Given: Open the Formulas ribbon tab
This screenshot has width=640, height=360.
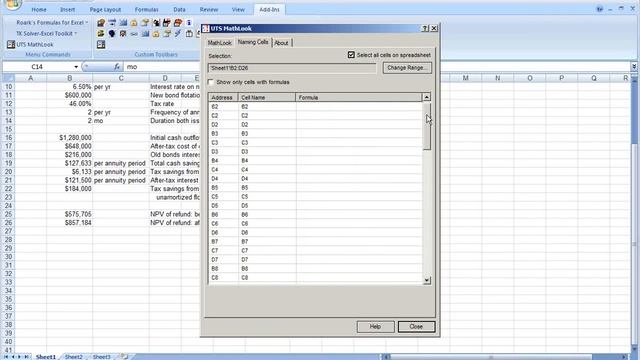Looking at the screenshot, I should click(x=147, y=9).
